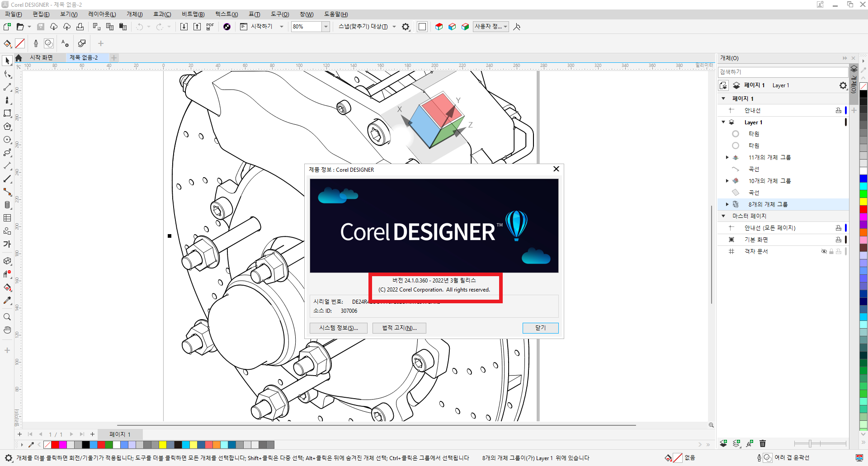Toggle printing for the 안내선 (모든 페이지) layer
This screenshot has height=466, width=868.
[x=839, y=228]
